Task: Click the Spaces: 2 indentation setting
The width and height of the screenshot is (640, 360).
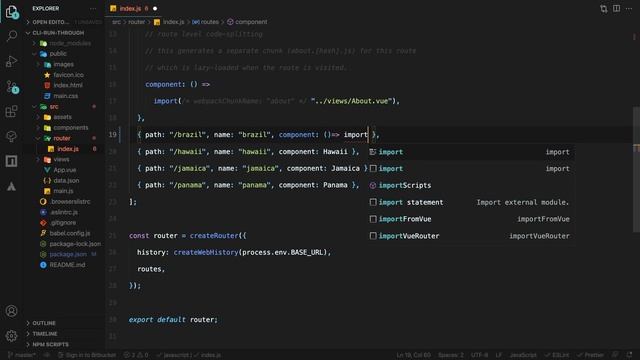Action: click(x=451, y=355)
